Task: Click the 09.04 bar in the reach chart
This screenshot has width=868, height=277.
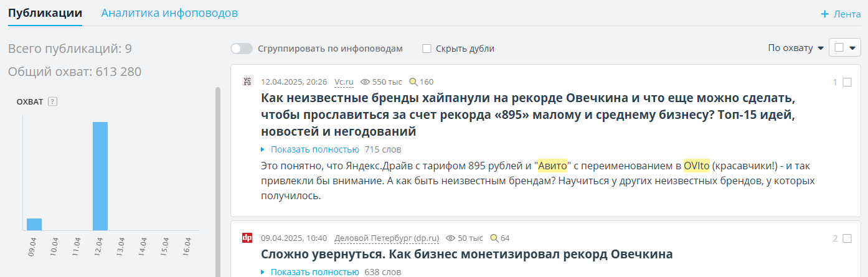Action: coord(34,224)
